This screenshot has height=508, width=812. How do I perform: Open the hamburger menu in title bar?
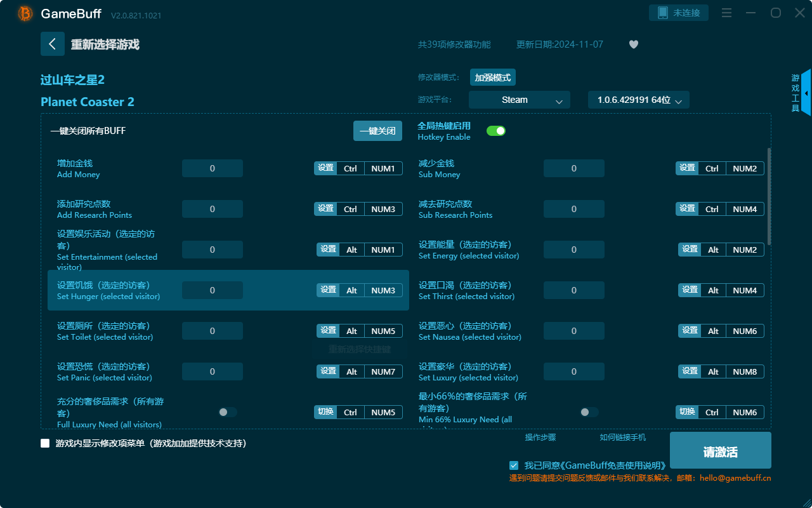click(726, 12)
